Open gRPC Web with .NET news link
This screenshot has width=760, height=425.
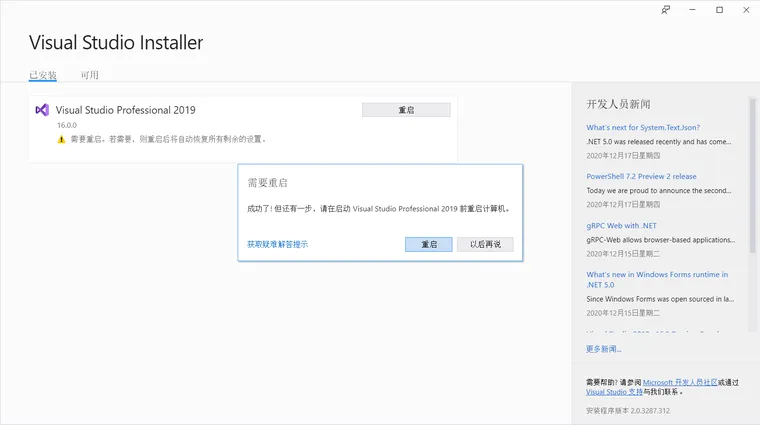pyautogui.click(x=621, y=225)
